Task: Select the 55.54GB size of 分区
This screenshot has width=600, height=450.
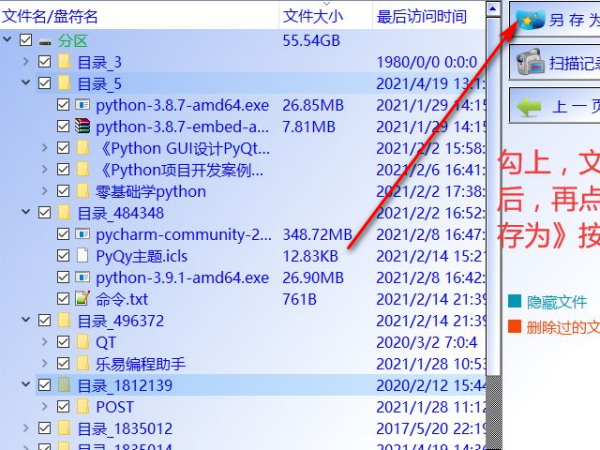Action: 311,41
